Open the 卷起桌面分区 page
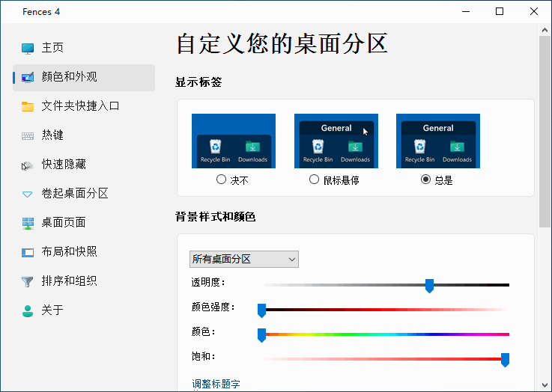Viewport: 552px width, 392px height. click(x=84, y=194)
